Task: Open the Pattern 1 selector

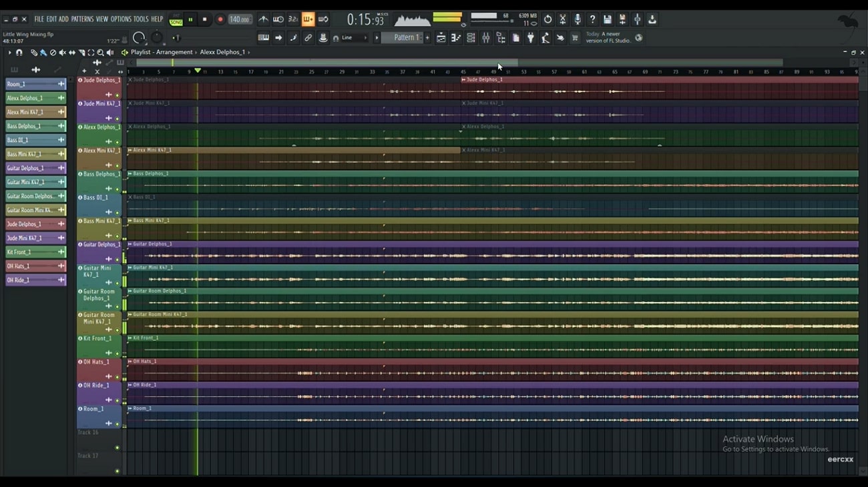Action: (403, 38)
